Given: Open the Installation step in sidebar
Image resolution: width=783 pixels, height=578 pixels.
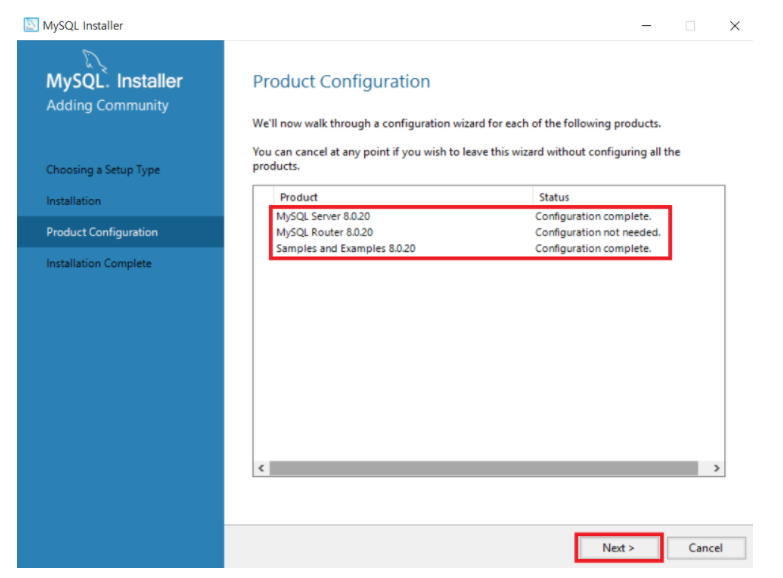Looking at the screenshot, I should pos(73,201).
